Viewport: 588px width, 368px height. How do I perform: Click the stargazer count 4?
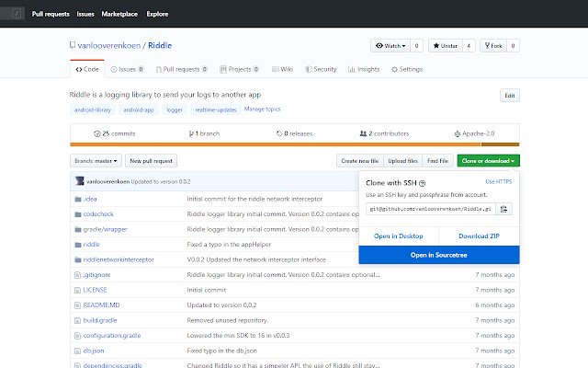tap(469, 46)
